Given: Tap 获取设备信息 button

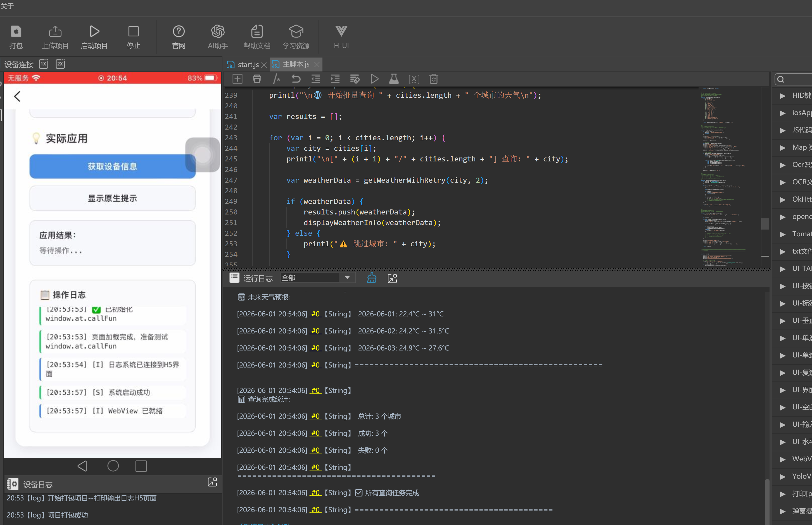Looking at the screenshot, I should point(112,166).
